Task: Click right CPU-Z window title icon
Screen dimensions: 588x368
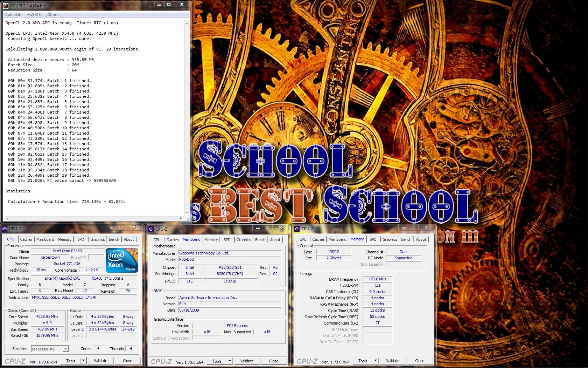Action: pos(297,229)
